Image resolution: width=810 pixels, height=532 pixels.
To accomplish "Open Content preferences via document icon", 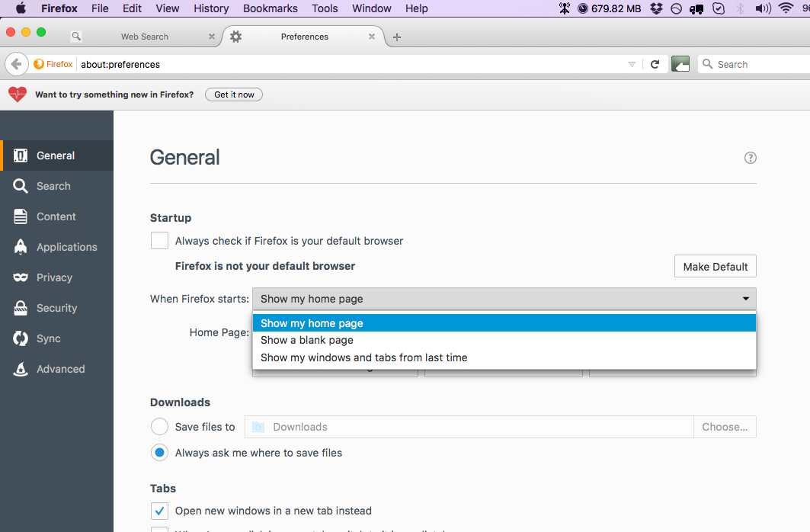I will coord(21,216).
